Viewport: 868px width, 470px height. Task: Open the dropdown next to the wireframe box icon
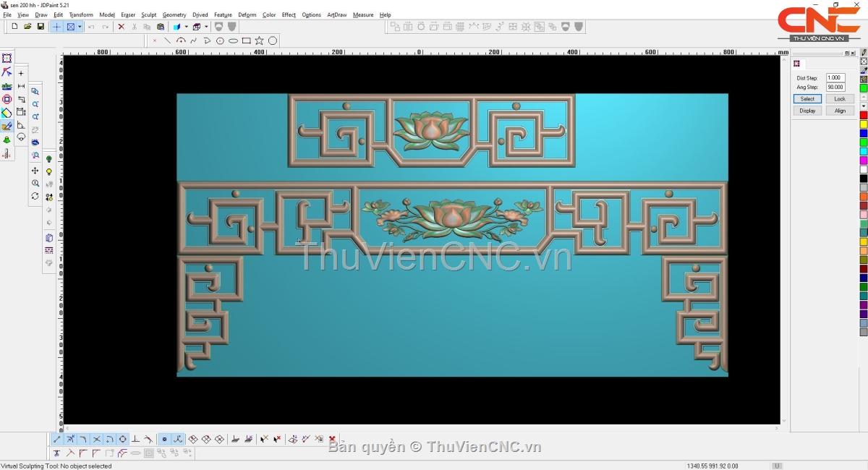206,27
